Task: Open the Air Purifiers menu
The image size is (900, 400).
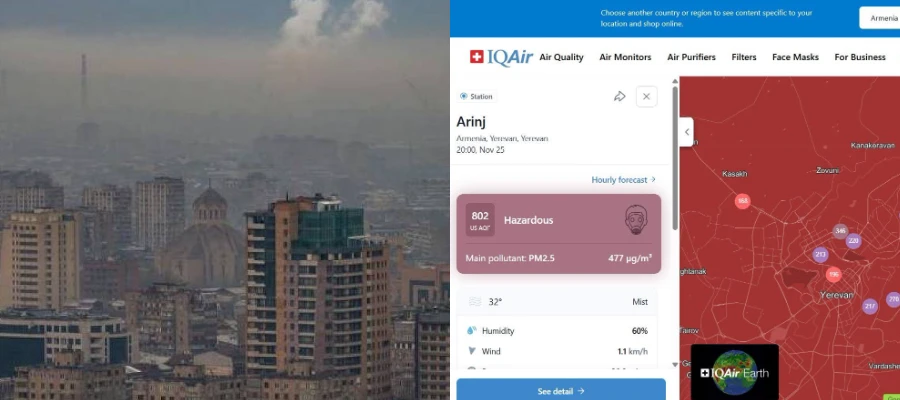Action: [x=691, y=57]
